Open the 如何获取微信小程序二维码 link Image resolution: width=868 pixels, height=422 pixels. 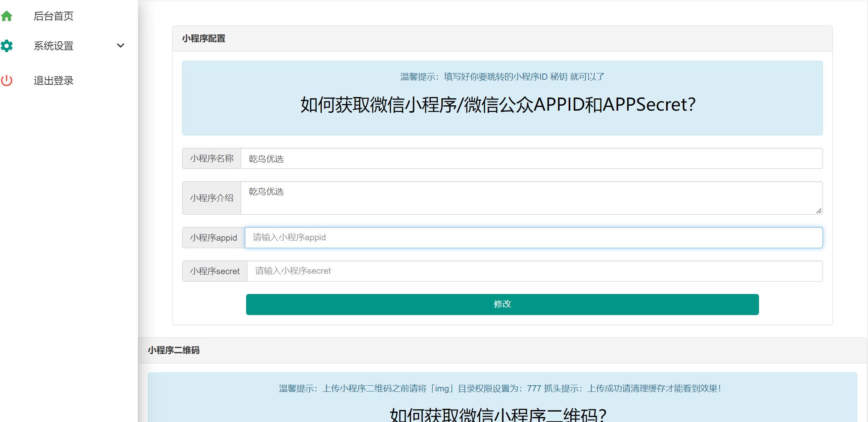coord(498,414)
